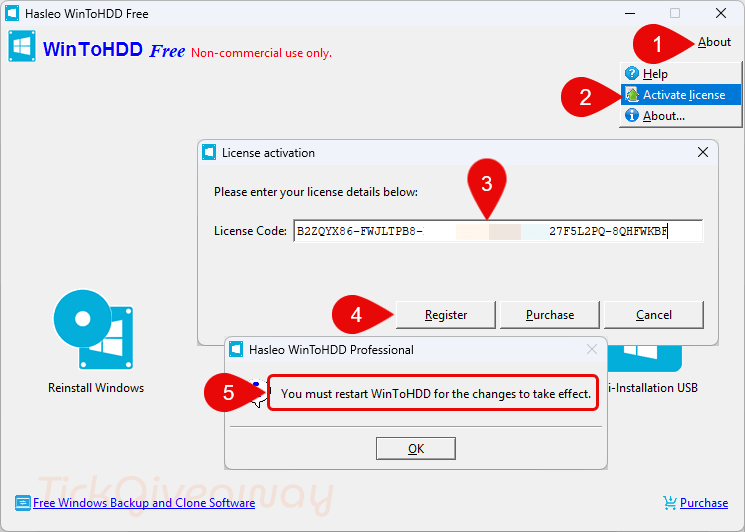Viewport: 745px width, 532px height.
Task: Click the title bar app icon
Action: [x=12, y=13]
